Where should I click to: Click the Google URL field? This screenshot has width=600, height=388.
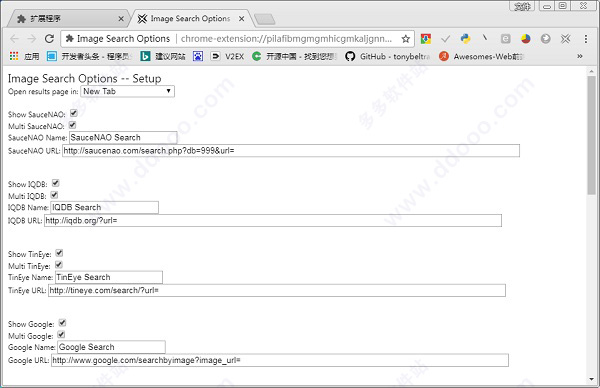tap(280, 360)
